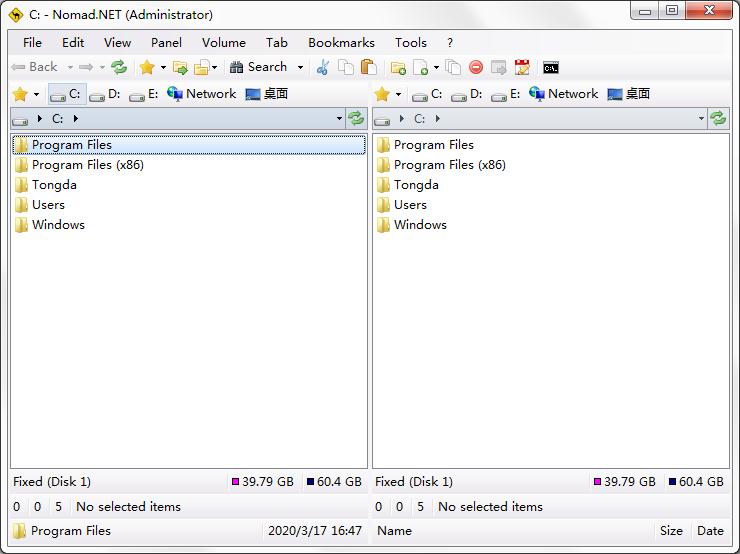Open the command prompt console icon
This screenshot has height=554, width=740.
(x=550, y=67)
